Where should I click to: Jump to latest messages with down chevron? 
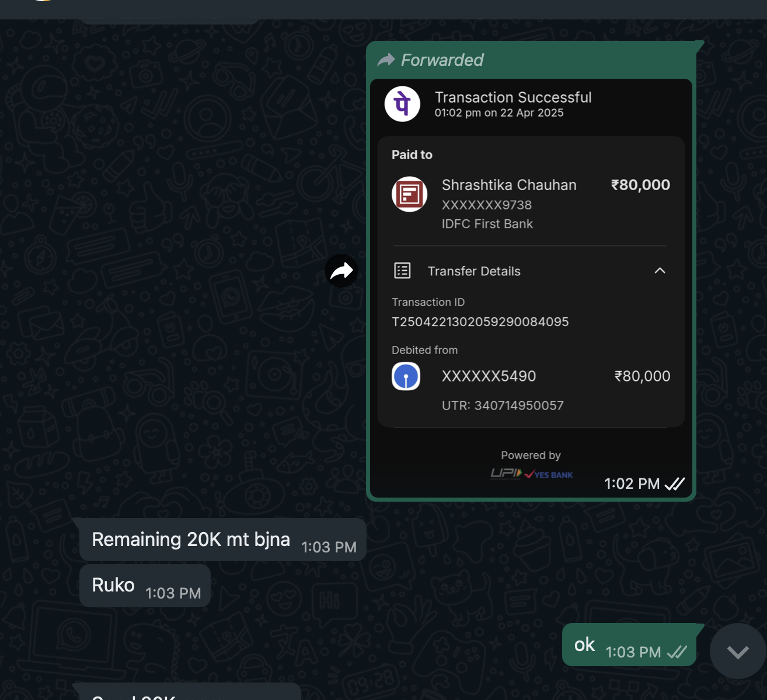pyautogui.click(x=738, y=652)
